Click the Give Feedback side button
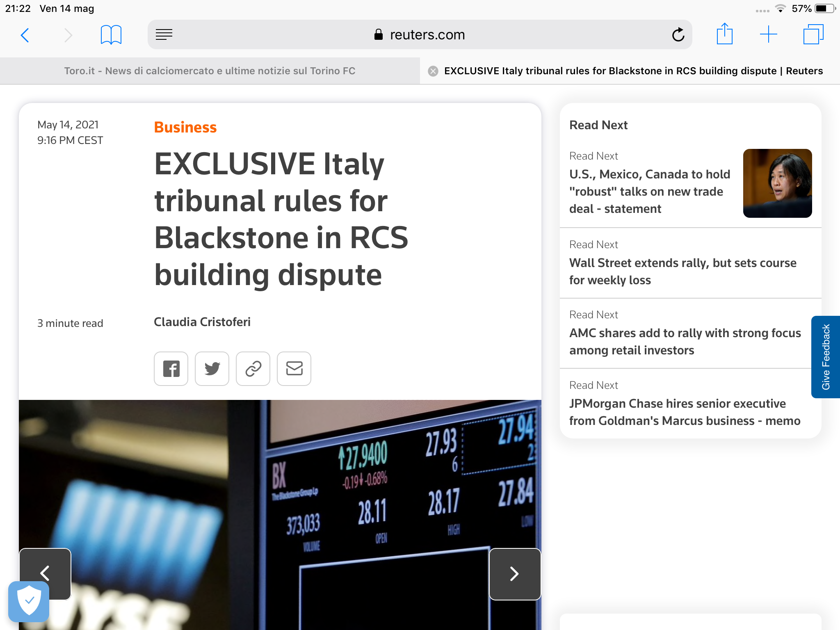 point(826,357)
